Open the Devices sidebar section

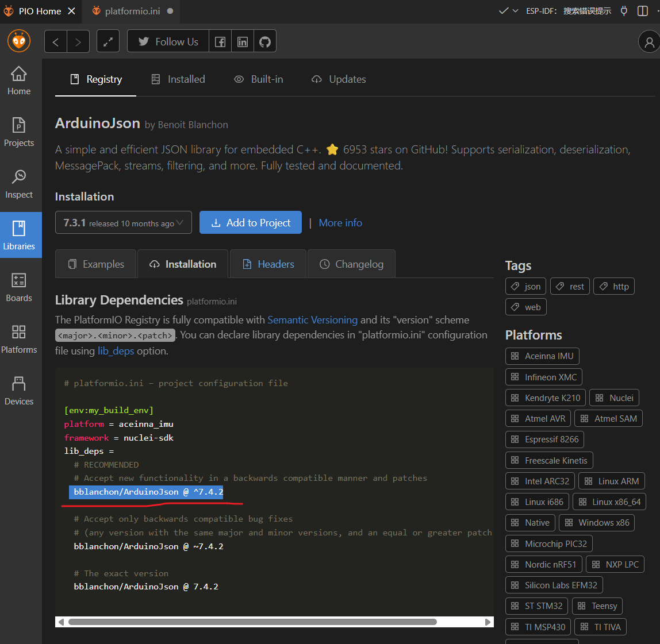click(x=19, y=391)
